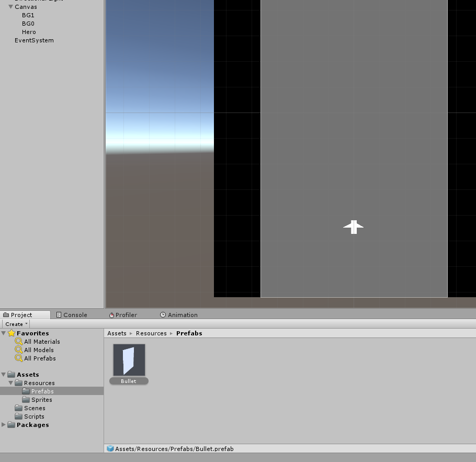Click the Resources folder icon in tree
Screen dimensions: 476x462
click(x=19, y=382)
